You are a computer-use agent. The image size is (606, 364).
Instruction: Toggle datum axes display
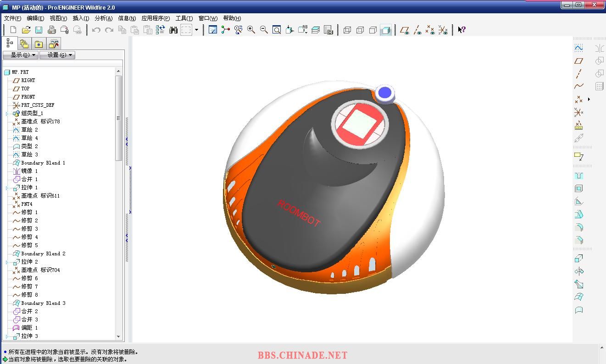[417, 30]
